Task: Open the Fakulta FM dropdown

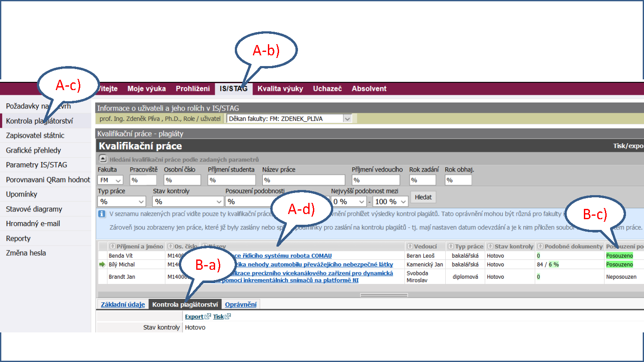Action: point(110,180)
